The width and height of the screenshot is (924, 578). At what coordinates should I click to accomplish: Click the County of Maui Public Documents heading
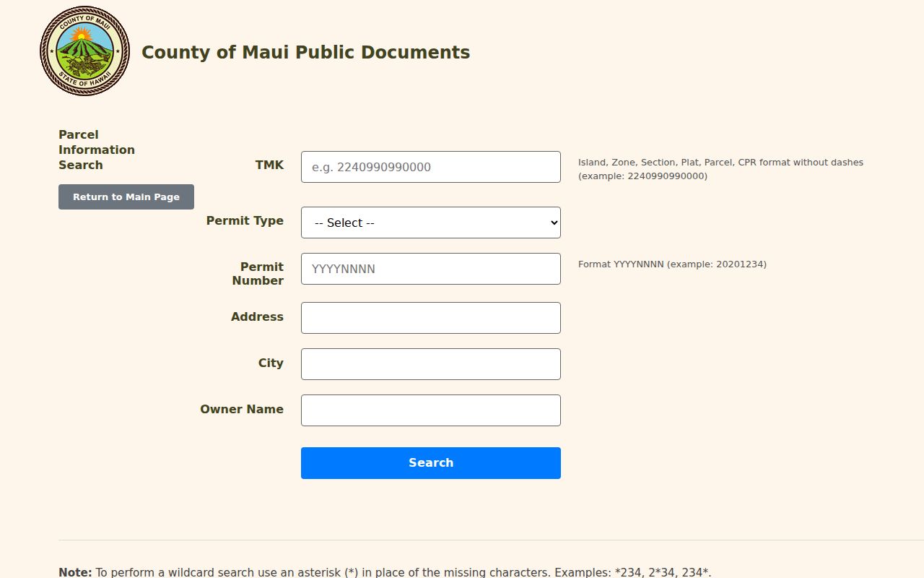pos(305,52)
